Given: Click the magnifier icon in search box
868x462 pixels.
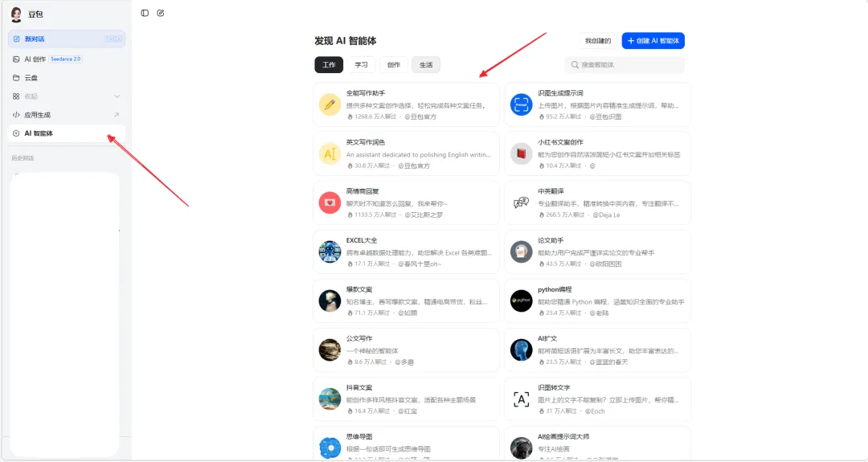Looking at the screenshot, I should pos(575,65).
